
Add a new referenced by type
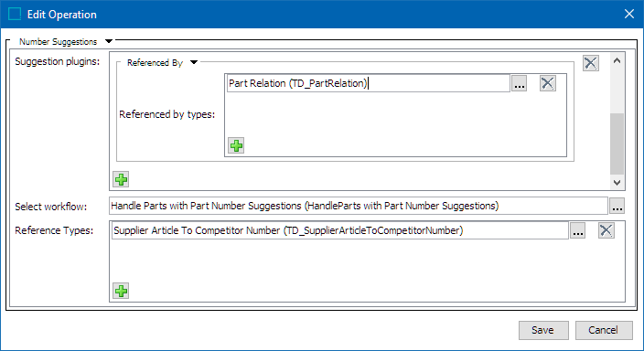coord(236,145)
